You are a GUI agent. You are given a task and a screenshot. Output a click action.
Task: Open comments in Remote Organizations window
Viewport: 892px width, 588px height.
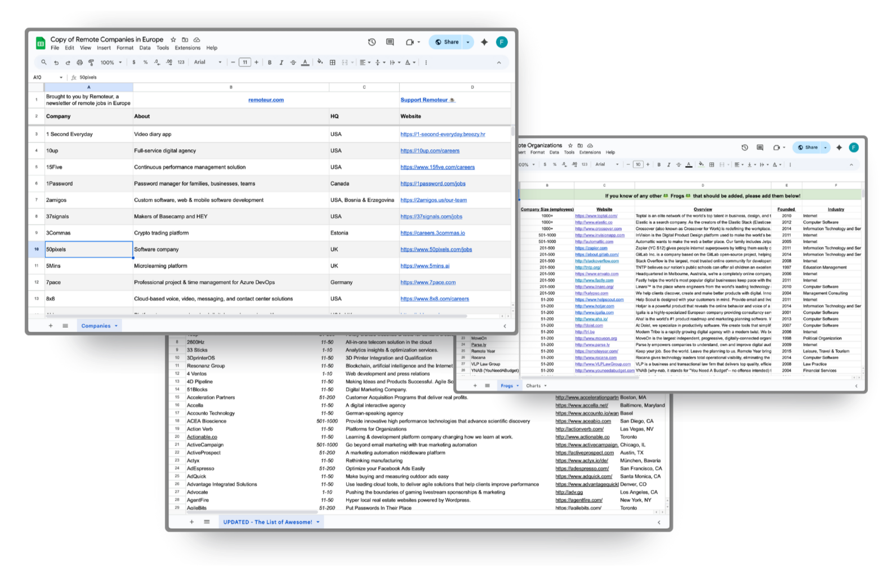(760, 148)
